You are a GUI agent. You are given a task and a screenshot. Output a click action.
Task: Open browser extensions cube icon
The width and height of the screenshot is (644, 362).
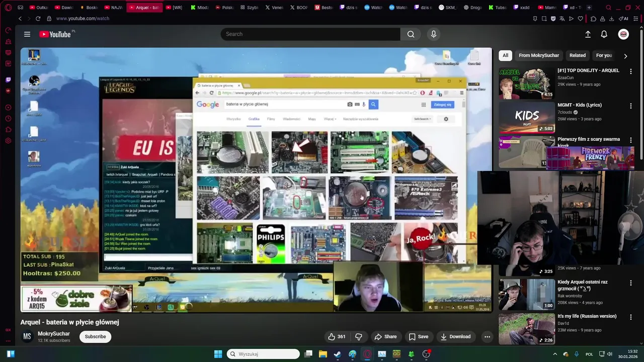pyautogui.click(x=593, y=19)
